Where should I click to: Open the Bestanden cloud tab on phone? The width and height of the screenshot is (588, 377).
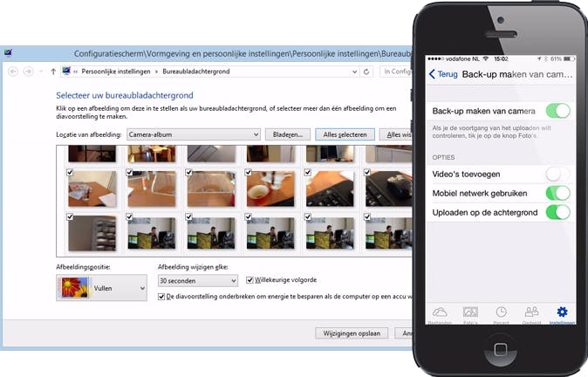coord(440,314)
